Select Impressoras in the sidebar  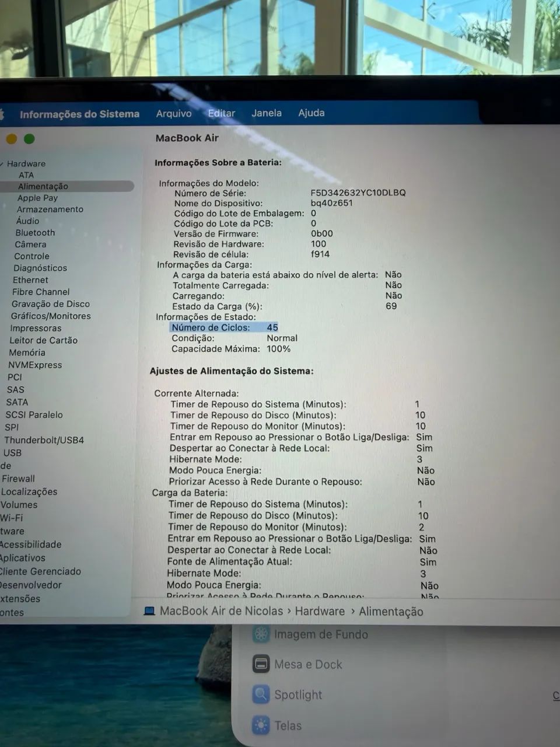(36, 328)
